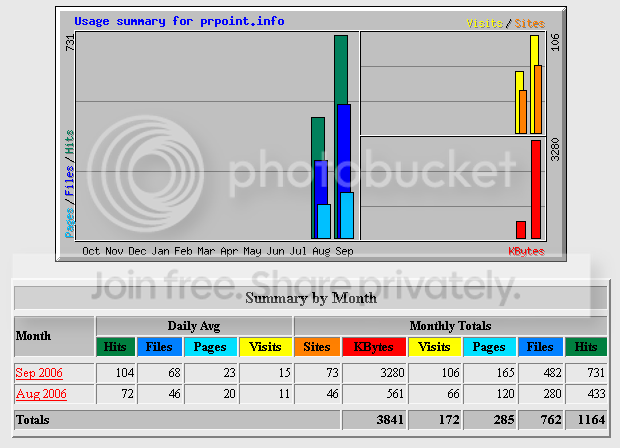Select Sep 2006 daily hits value 104
The width and height of the screenshot is (620, 448).
125,373
